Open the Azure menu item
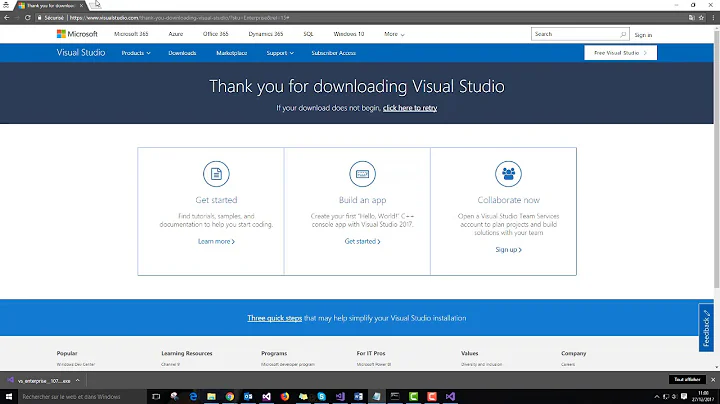 tap(175, 34)
